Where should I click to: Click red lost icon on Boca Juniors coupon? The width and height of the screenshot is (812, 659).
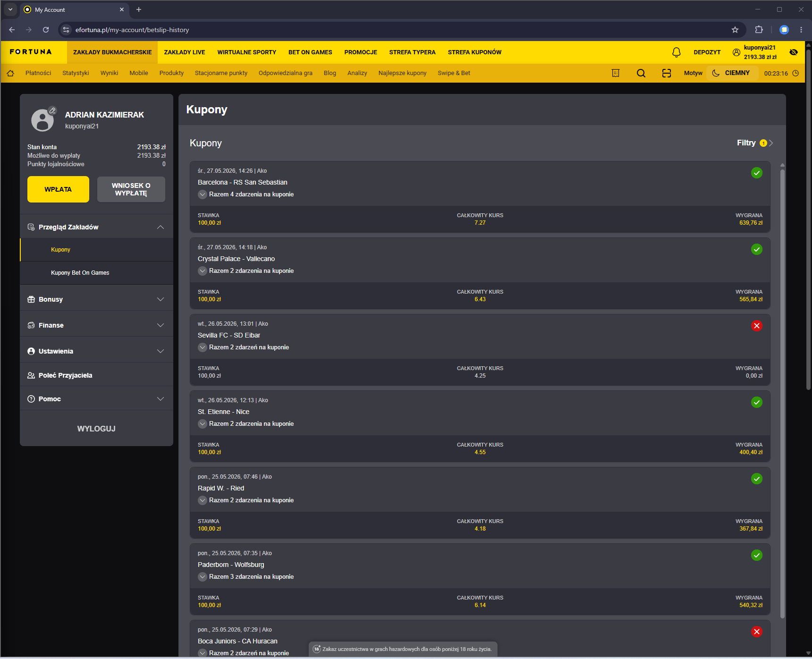click(x=757, y=632)
